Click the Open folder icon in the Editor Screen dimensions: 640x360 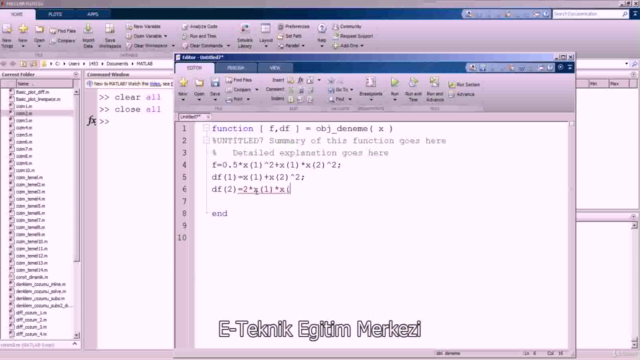[199, 83]
